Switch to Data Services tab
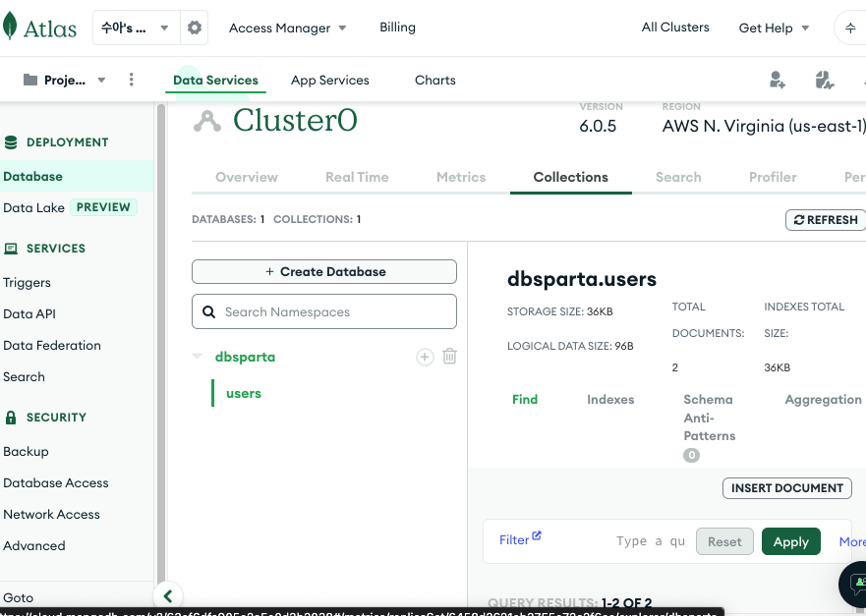The image size is (866, 616). point(215,80)
